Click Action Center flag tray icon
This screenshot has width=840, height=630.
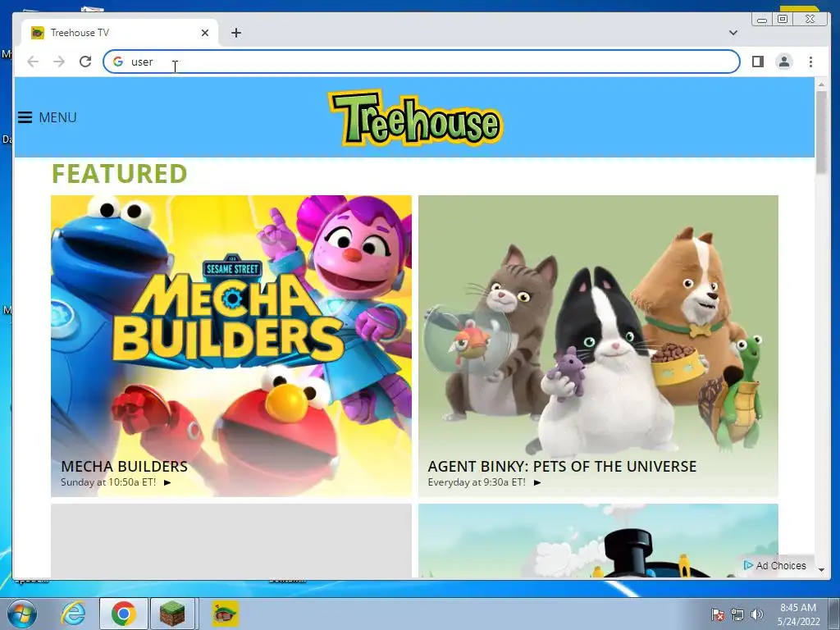(x=718, y=614)
